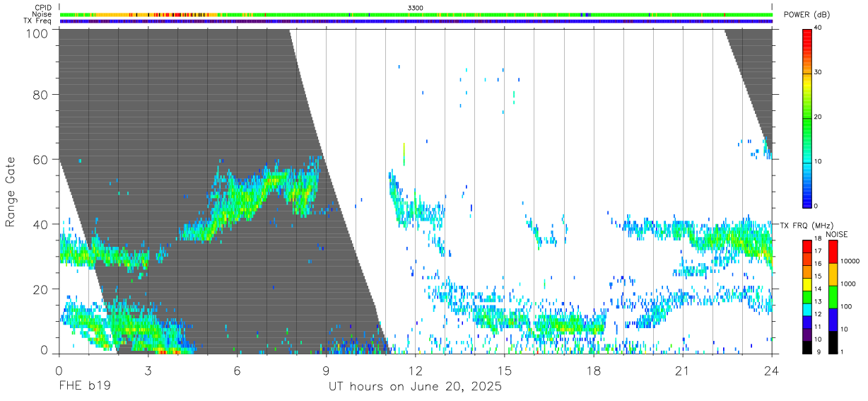Click the POWER (dB) color bar
The width and height of the screenshot is (868, 401).
[x=807, y=117]
